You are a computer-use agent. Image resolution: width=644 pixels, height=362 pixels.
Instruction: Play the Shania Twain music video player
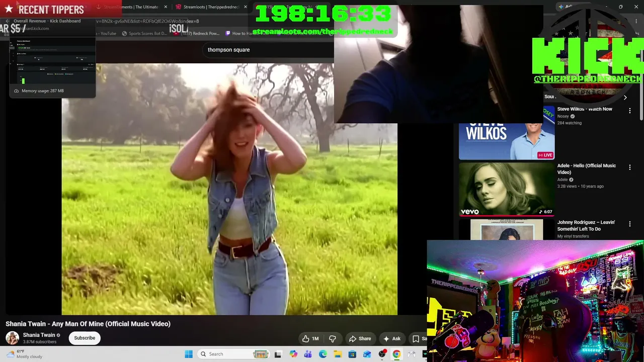tap(229, 189)
